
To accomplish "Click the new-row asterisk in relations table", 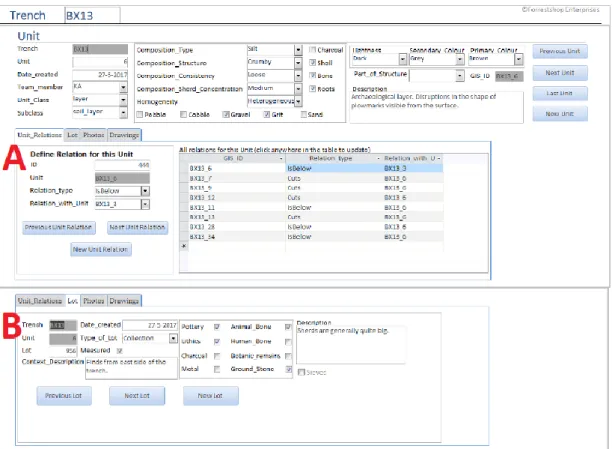I will (184, 246).
